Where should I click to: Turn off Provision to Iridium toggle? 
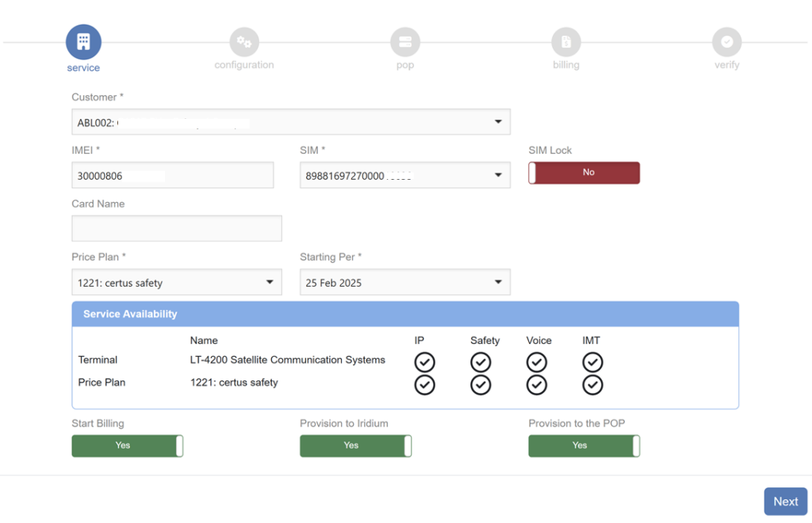[x=355, y=446]
